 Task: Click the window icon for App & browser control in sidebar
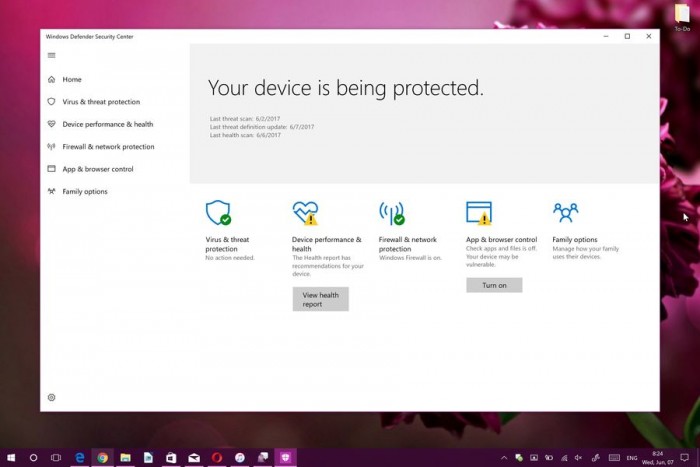pyautogui.click(x=51, y=169)
